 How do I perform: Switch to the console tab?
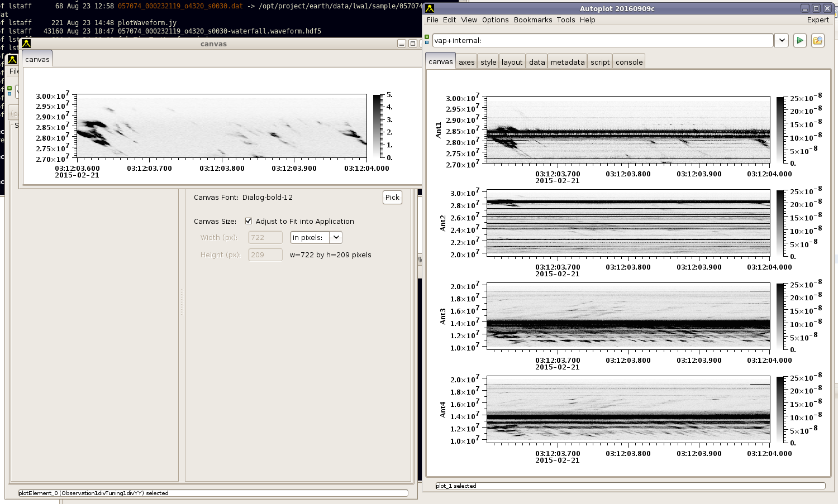coord(629,62)
